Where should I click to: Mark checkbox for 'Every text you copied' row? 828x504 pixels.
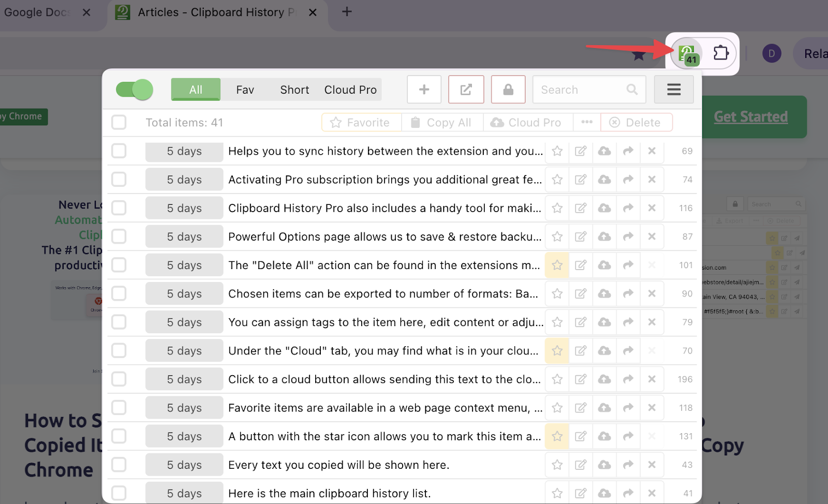[119, 465]
